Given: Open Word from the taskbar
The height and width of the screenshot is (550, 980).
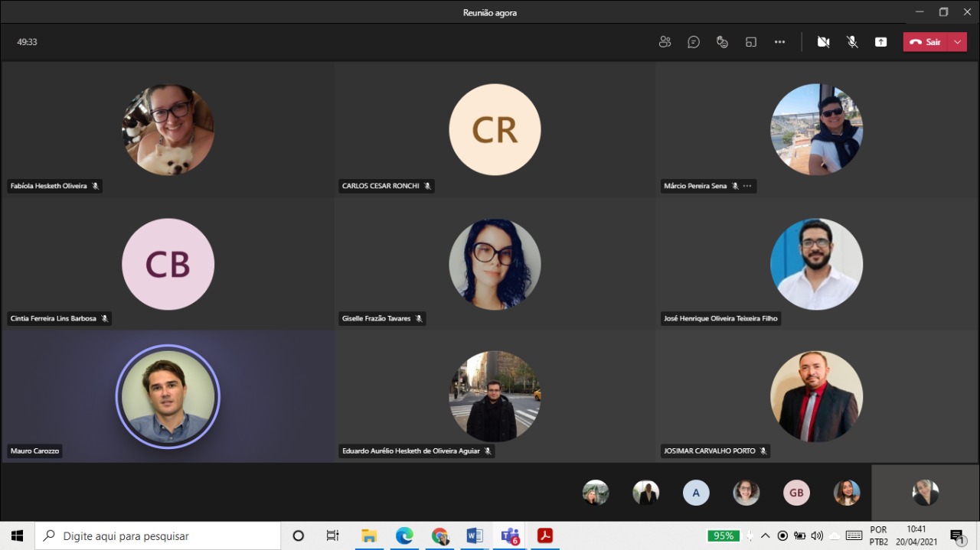Looking at the screenshot, I should (474, 535).
